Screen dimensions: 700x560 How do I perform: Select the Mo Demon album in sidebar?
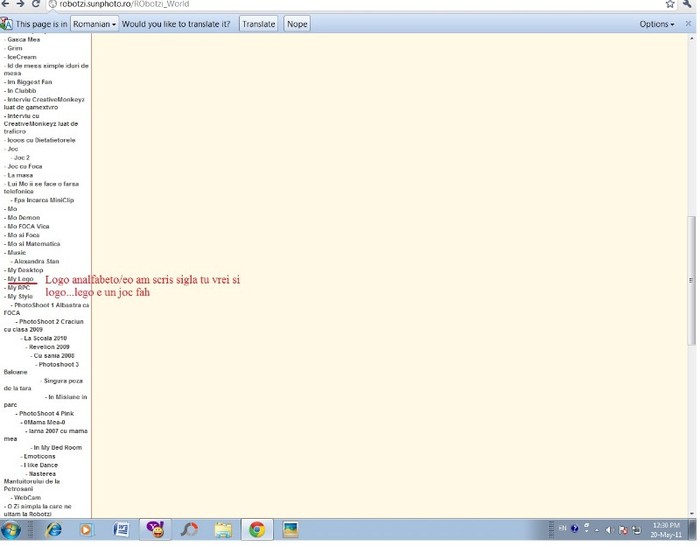coord(24,218)
